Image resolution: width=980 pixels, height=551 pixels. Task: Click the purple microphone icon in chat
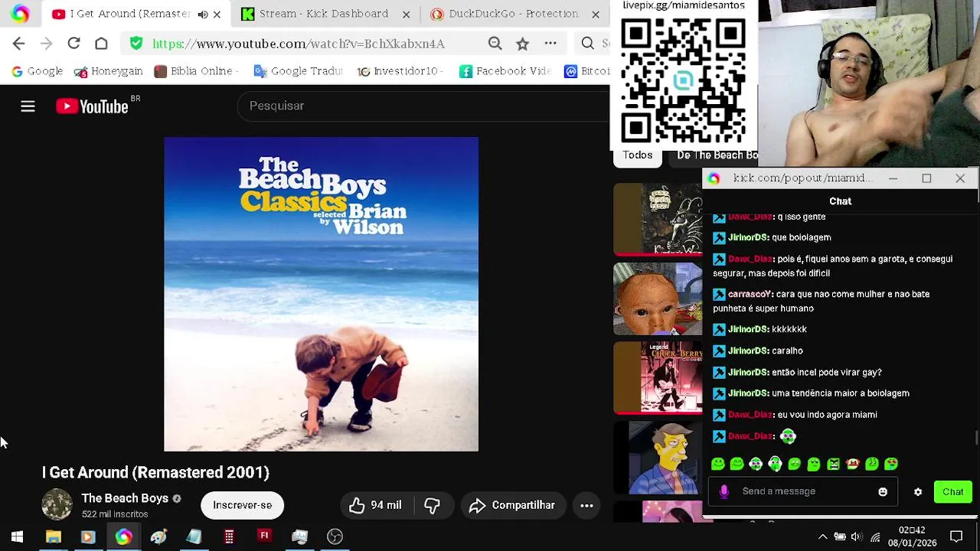(724, 491)
